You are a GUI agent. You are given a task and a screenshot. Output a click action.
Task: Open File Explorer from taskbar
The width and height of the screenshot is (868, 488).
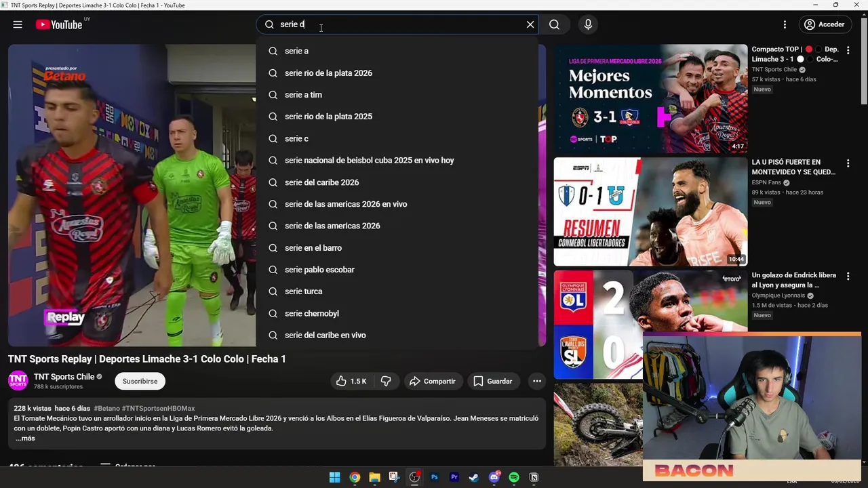(374, 478)
